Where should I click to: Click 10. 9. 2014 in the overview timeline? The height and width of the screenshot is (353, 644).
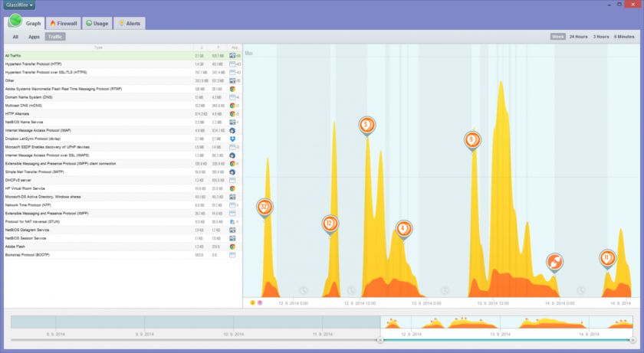[x=233, y=334]
